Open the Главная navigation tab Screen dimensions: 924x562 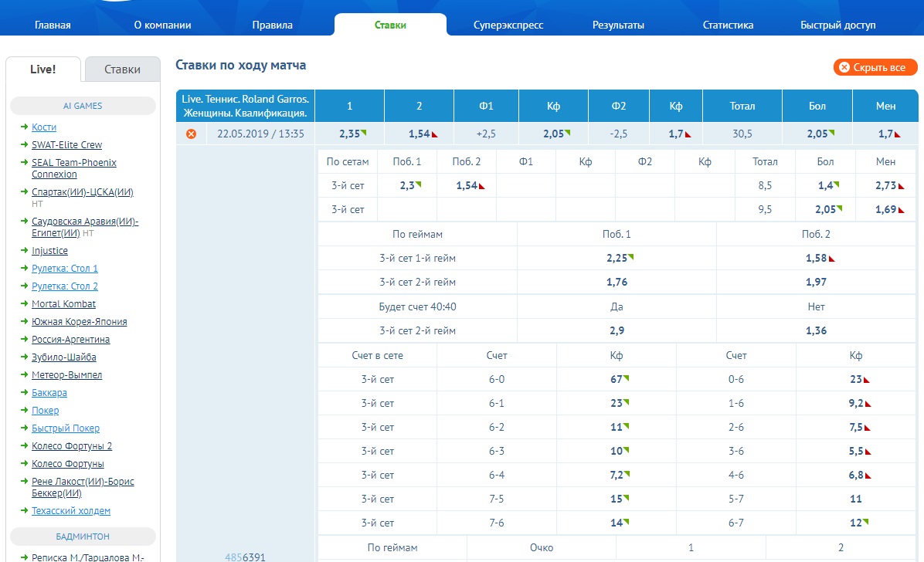pos(53,25)
